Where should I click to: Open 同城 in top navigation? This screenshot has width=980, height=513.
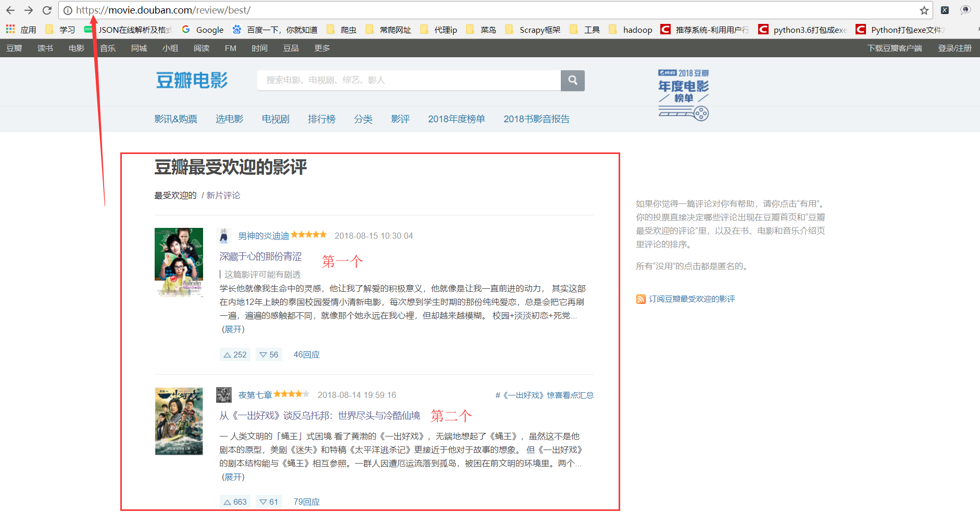coord(139,48)
